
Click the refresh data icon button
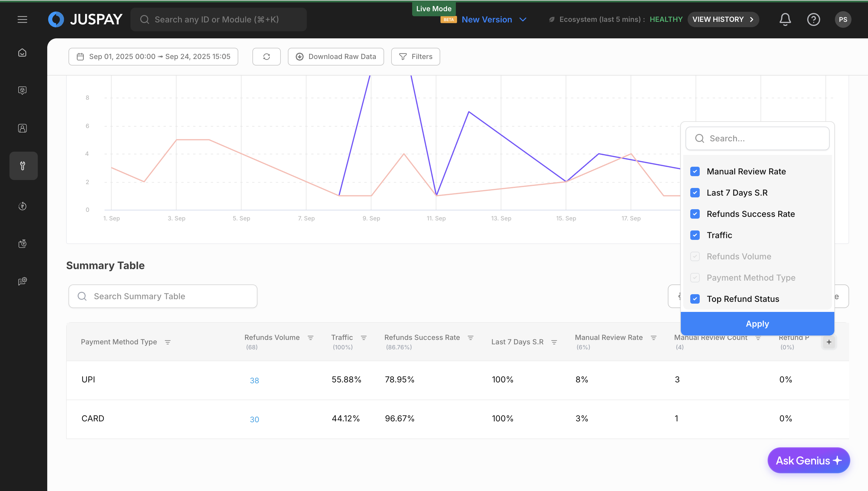tap(267, 57)
